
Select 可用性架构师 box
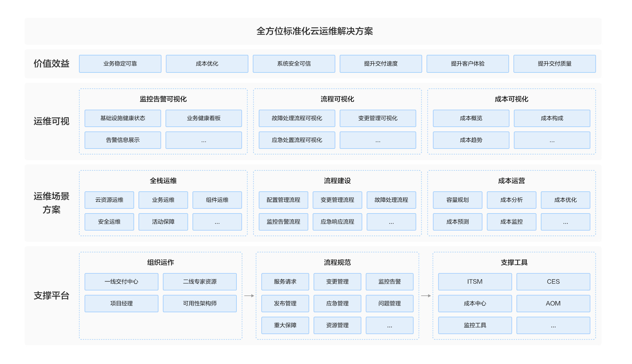[200, 304]
